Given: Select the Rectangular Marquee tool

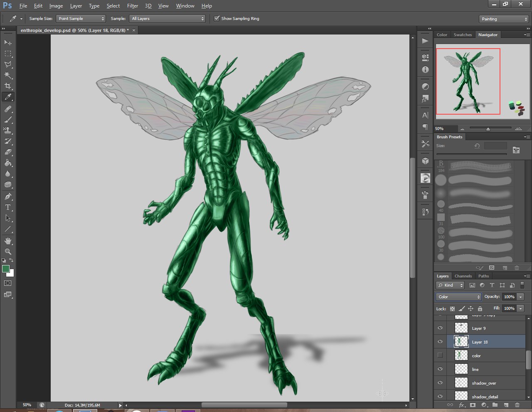Looking at the screenshot, I should click(x=8, y=54).
